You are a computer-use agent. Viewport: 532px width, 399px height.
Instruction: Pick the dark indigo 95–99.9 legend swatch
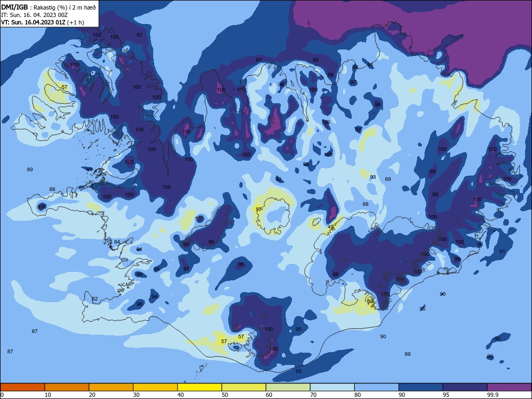point(465,387)
